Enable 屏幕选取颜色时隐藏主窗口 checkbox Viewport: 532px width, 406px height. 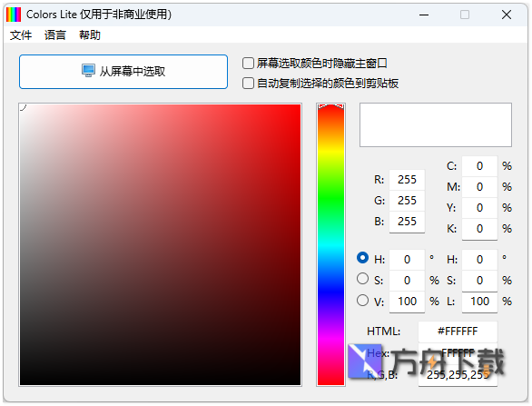248,64
